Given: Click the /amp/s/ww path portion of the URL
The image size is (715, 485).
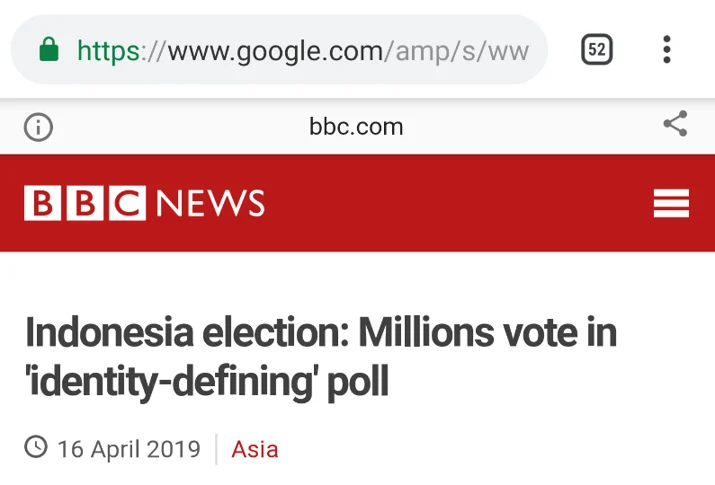Looking at the screenshot, I should point(456,51).
